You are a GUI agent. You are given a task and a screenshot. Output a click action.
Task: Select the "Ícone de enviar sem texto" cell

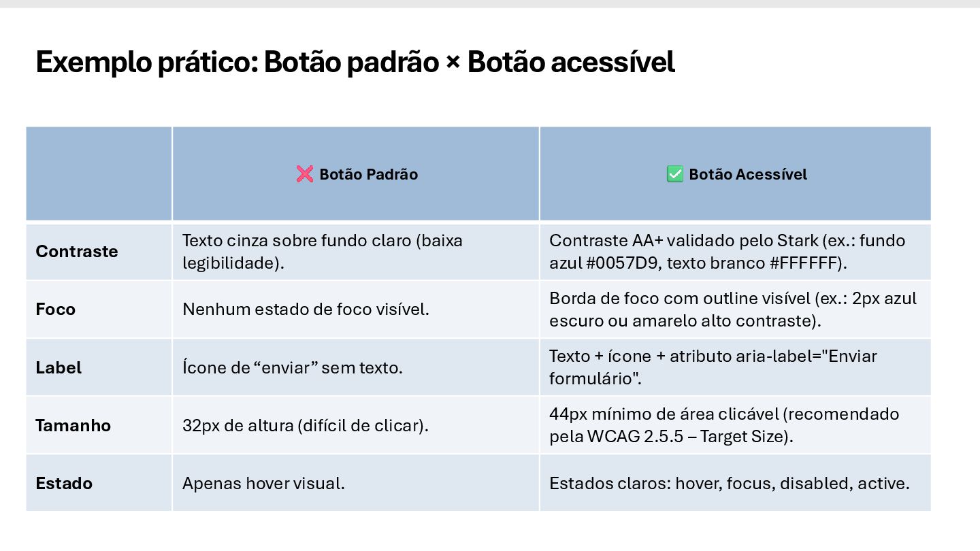[x=293, y=368]
